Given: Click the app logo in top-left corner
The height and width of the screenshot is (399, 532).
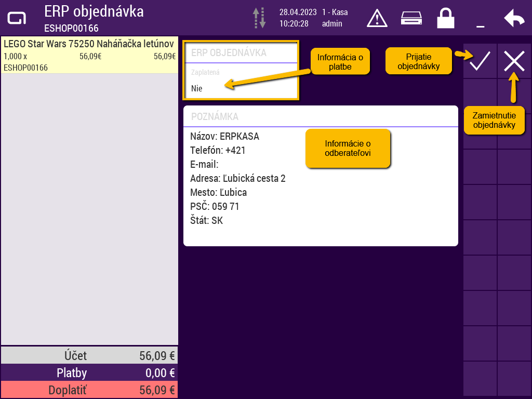Looking at the screenshot, I should coord(16,18).
